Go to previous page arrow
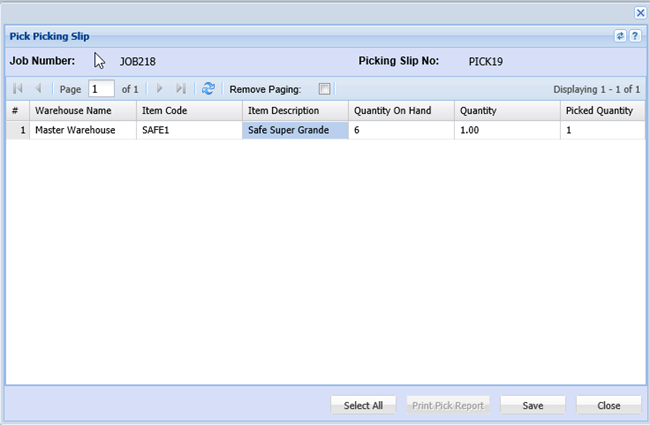This screenshot has width=650, height=425. click(38, 89)
